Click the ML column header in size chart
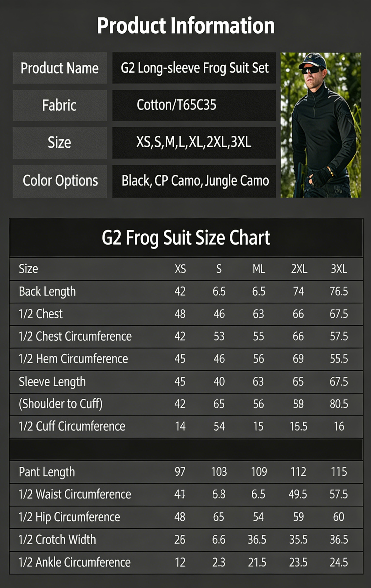The image size is (371, 588). [259, 269]
